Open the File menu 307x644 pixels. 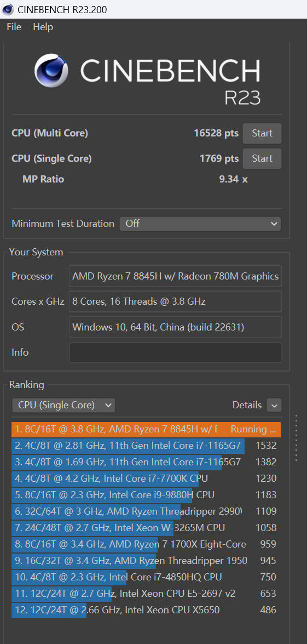14,27
